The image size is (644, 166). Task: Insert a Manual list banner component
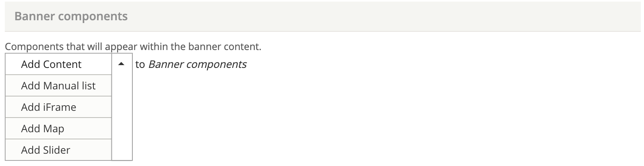point(58,86)
